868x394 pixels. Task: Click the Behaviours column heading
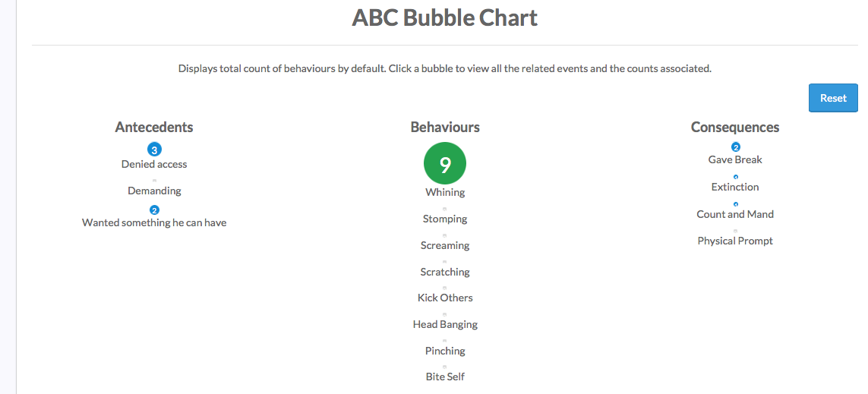445,128
